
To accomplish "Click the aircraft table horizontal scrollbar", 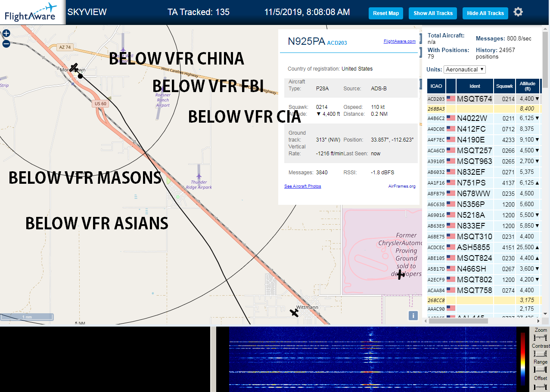I will [459, 321].
